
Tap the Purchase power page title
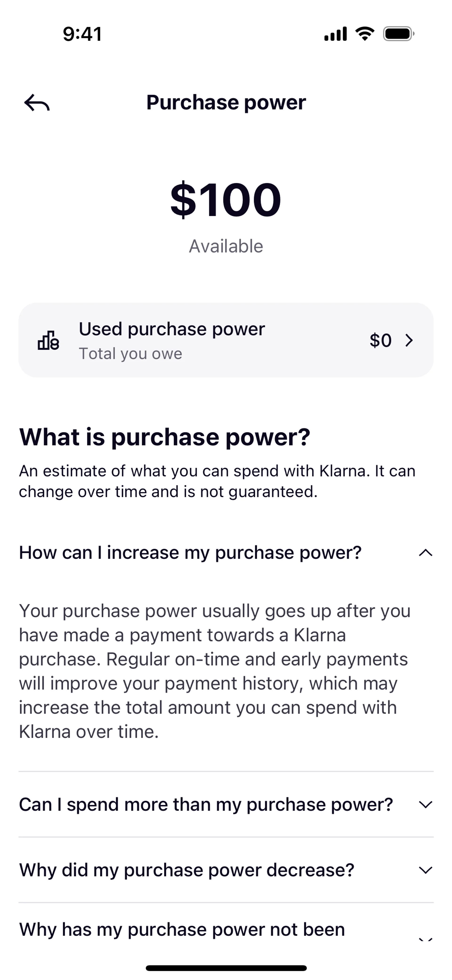pyautogui.click(x=226, y=102)
